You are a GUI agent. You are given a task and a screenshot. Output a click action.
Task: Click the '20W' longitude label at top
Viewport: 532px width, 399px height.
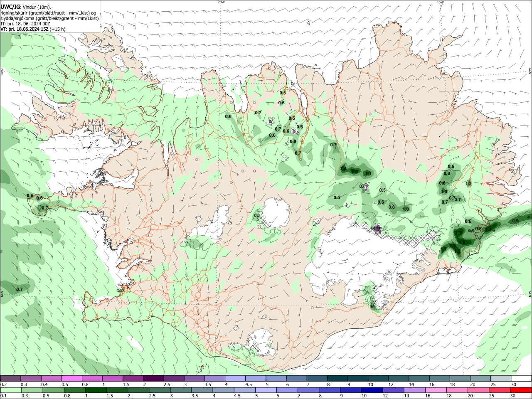pos(221,2)
